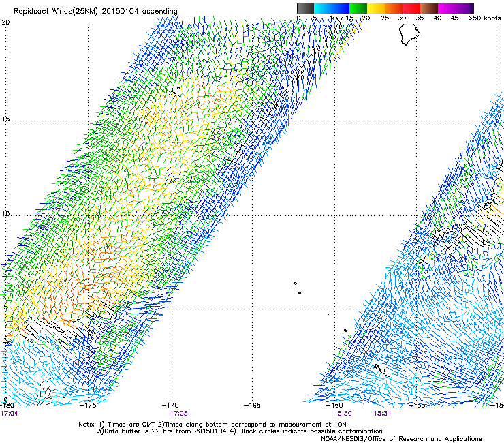Click the longitude label '-165'
504x443 pixels.
click(252, 405)
